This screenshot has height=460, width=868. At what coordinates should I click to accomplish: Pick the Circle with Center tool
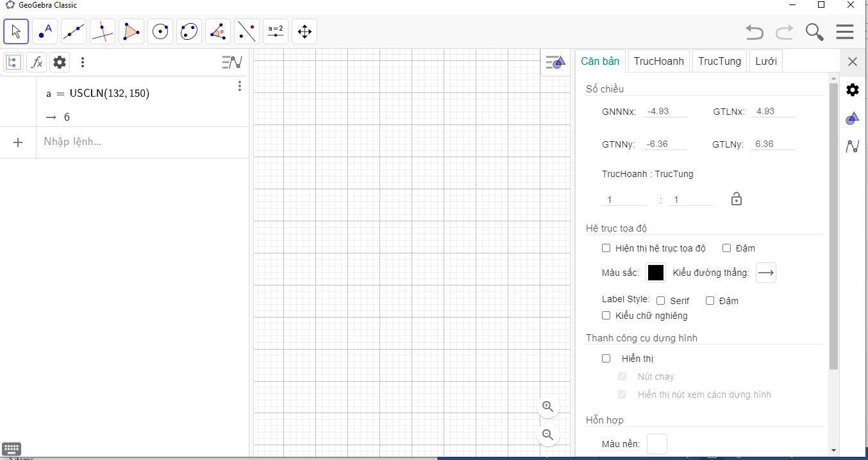coord(160,31)
